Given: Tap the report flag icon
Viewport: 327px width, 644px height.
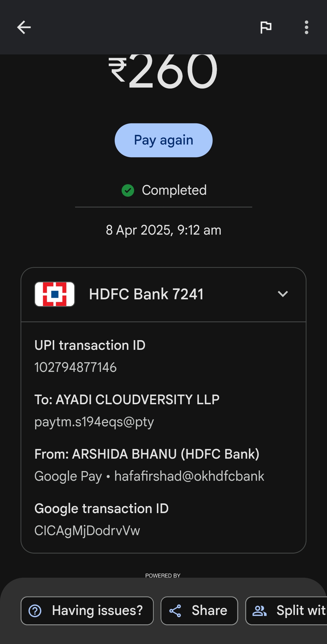Looking at the screenshot, I should (266, 28).
